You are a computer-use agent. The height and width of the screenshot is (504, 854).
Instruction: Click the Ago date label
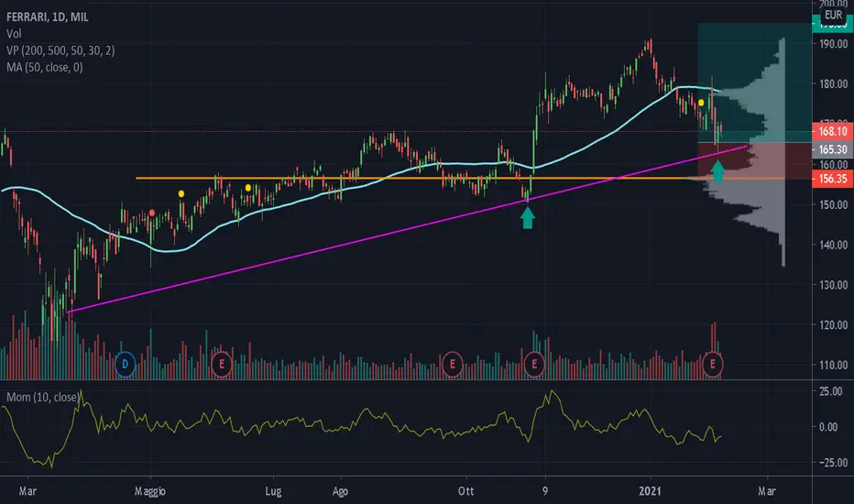[340, 491]
